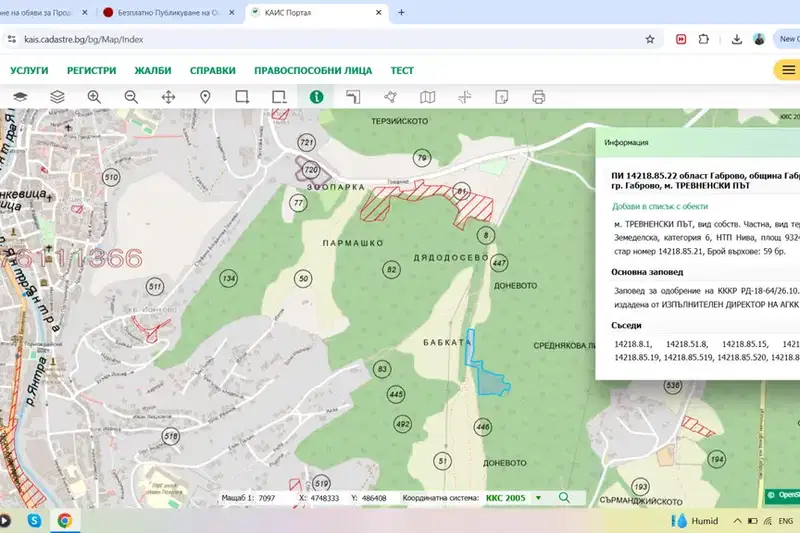The width and height of the screenshot is (800, 533).
Task: Pick the polygon drawing tool
Action: (390, 97)
